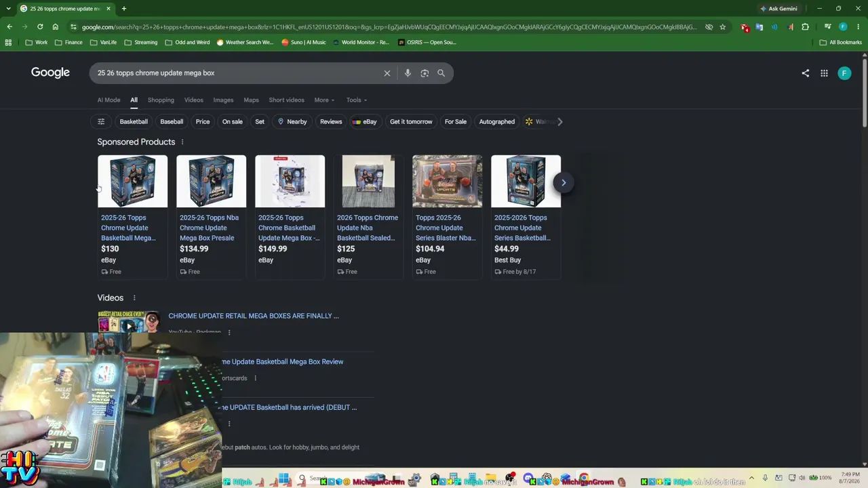Bookmark this page with the star
Screen dimensions: 868x488
723,27
